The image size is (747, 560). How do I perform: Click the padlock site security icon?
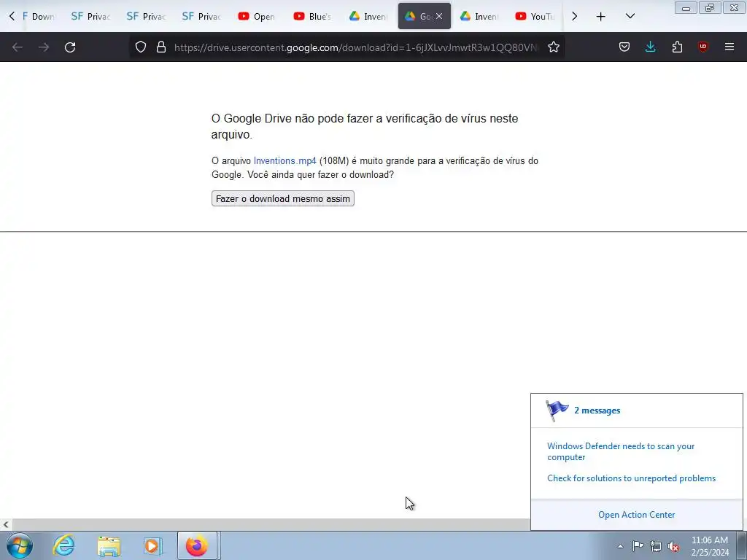point(161,47)
